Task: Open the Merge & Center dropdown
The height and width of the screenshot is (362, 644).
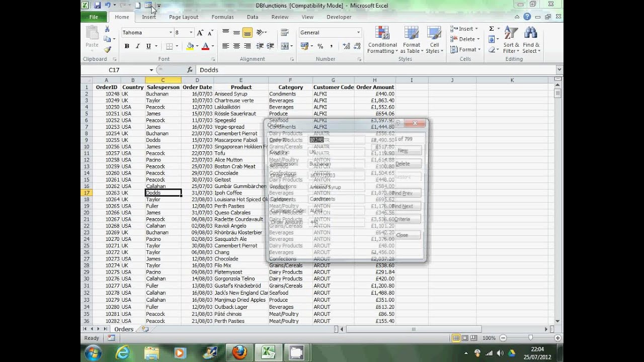Action: tap(292, 46)
